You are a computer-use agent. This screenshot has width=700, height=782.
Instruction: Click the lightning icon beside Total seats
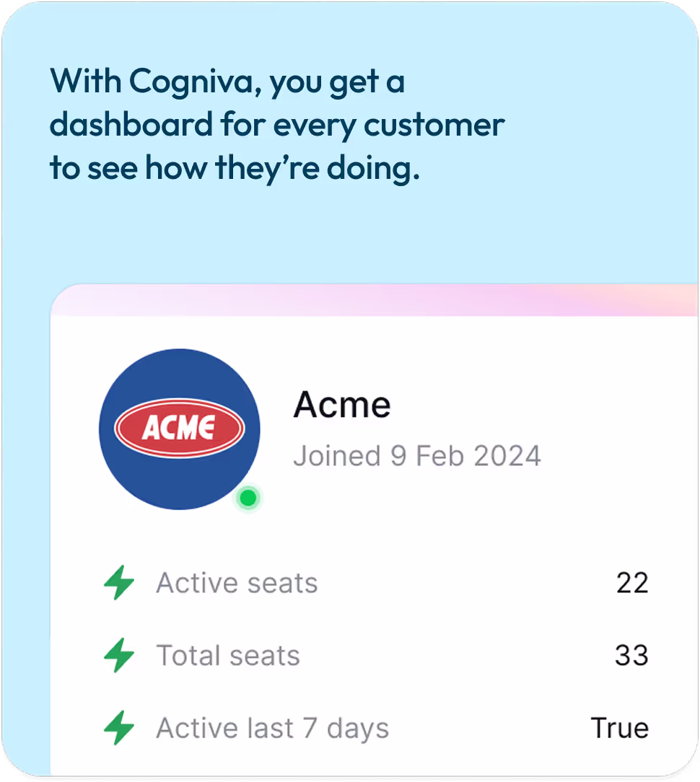click(119, 655)
